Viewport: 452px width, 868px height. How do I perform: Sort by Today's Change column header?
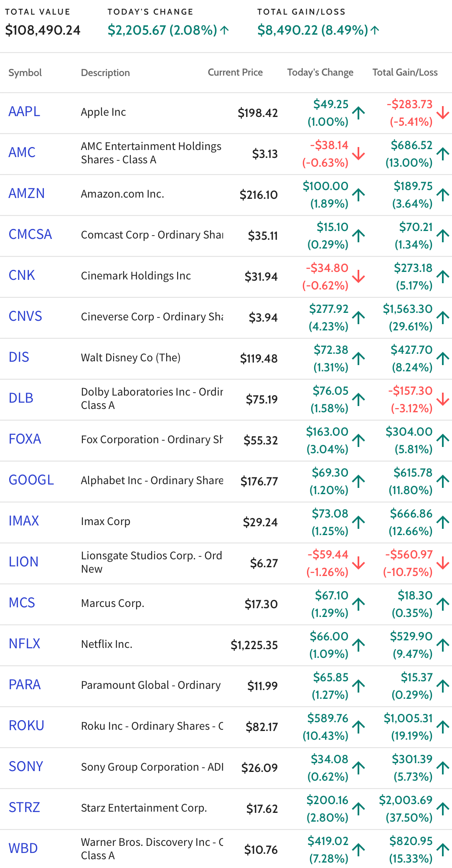click(x=320, y=72)
